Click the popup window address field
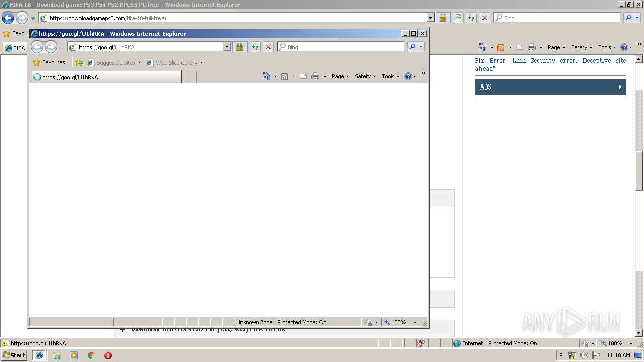The height and width of the screenshot is (362, 644). [150, 47]
